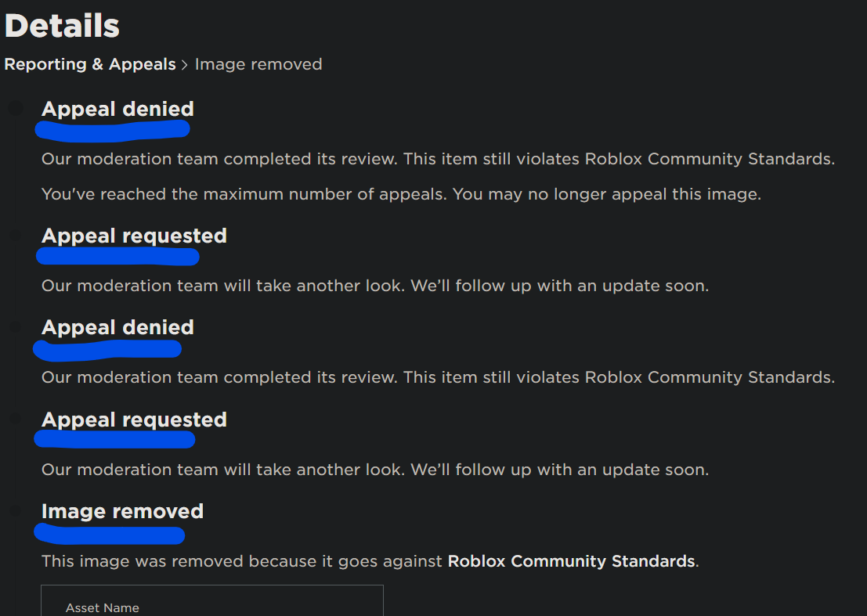Select the timeline dot beside Image removed
This screenshot has height=616, width=867.
tap(15, 510)
